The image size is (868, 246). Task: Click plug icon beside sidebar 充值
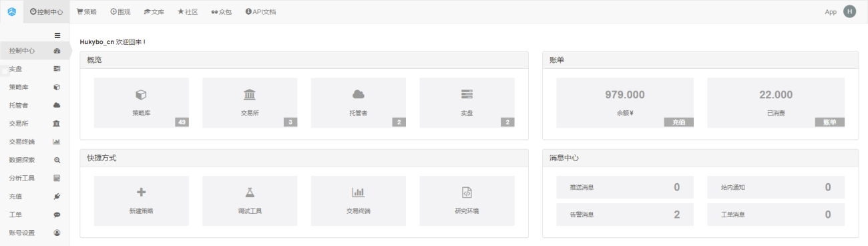[x=57, y=197]
